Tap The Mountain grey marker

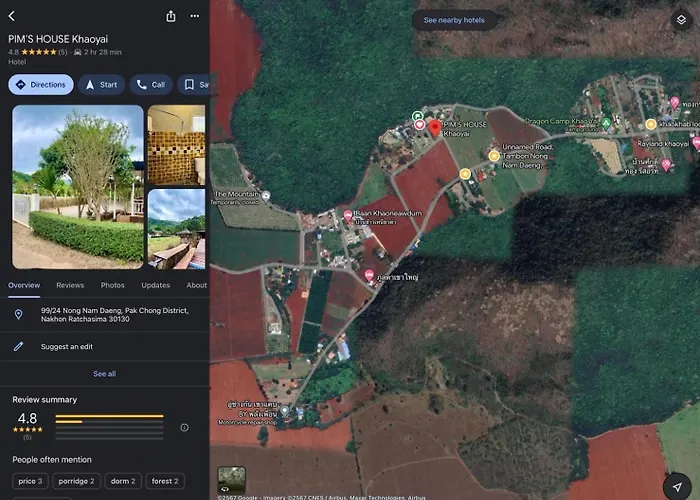(x=266, y=196)
